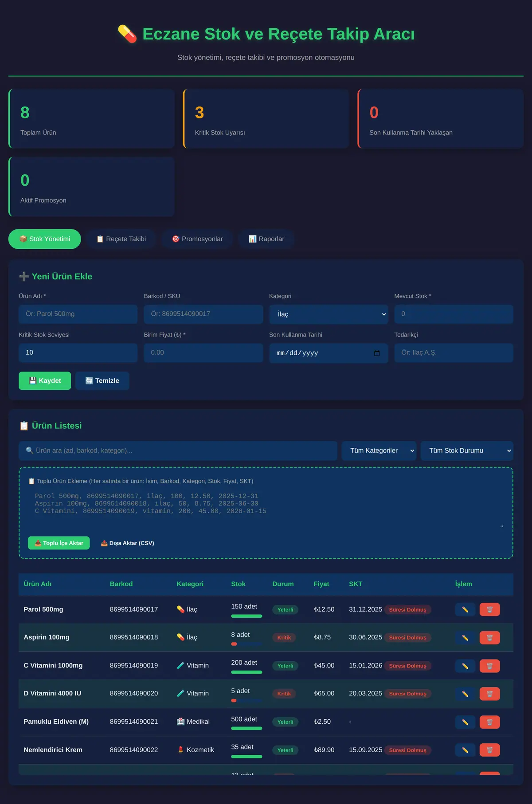
Task: Save the new product with Kaydet
Action: coord(45,381)
